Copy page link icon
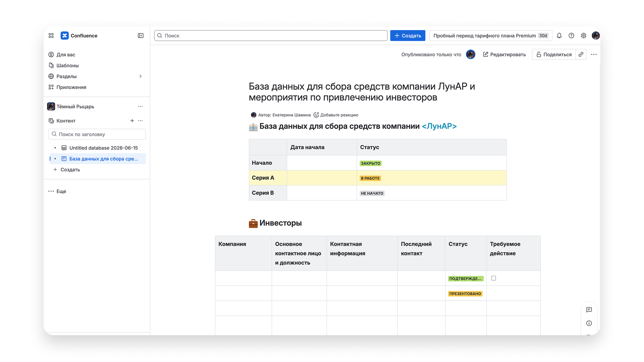 point(581,54)
